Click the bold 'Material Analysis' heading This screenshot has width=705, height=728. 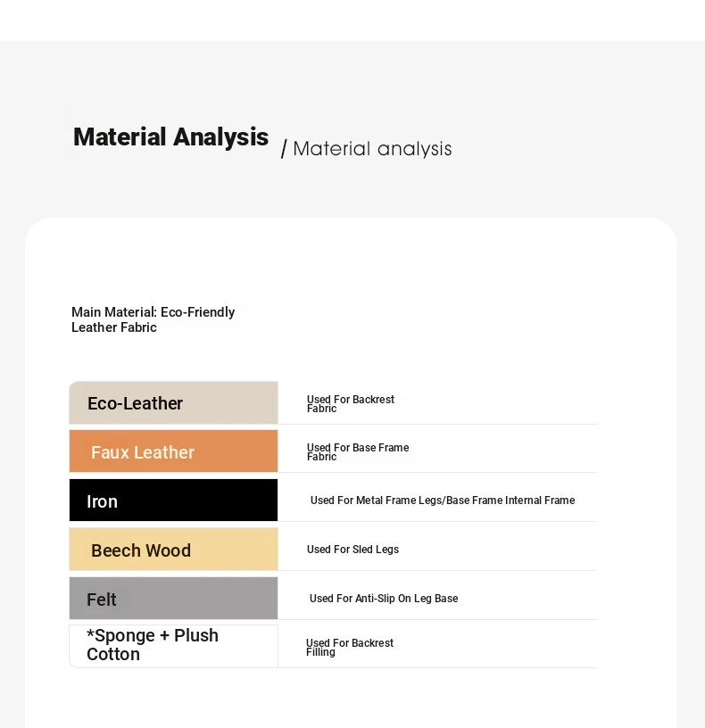pyautogui.click(x=171, y=137)
